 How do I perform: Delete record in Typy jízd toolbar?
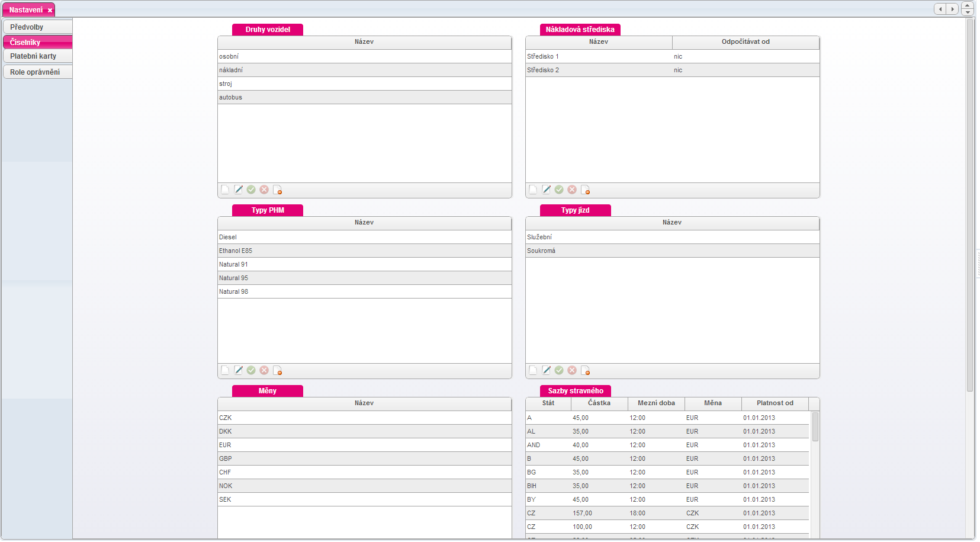(585, 370)
